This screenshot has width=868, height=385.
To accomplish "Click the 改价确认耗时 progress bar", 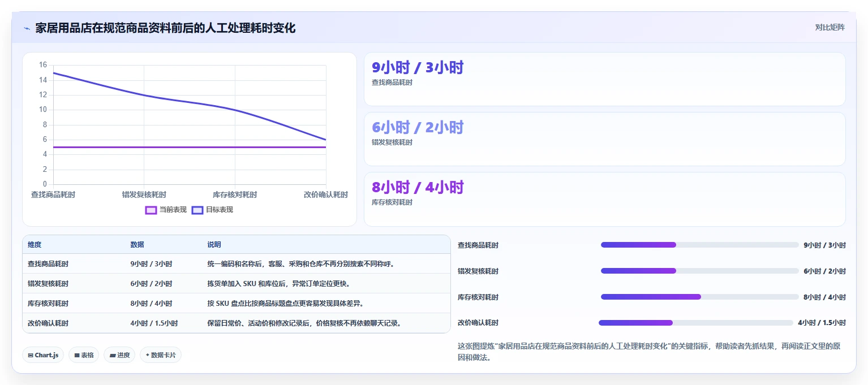I will click(696, 323).
